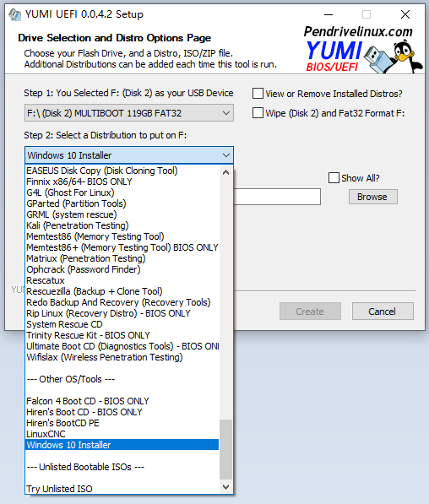The height and width of the screenshot is (504, 429).
Task: Select Memtest86+ BIOS ONLY entry
Action: coord(122,247)
